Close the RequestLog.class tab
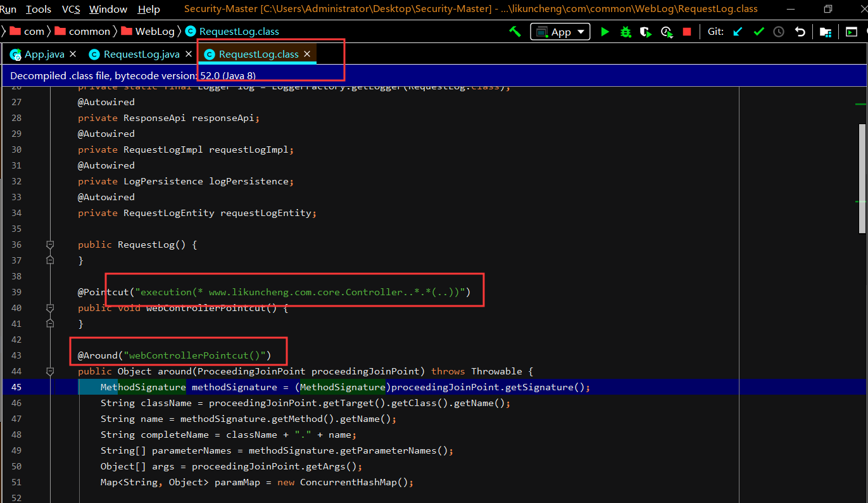The height and width of the screenshot is (503, 868). (x=307, y=54)
